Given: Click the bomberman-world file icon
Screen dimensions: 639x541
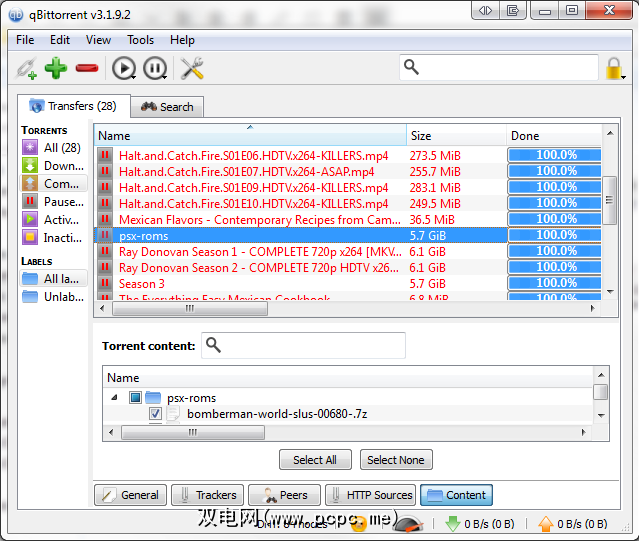Looking at the screenshot, I should [173, 413].
